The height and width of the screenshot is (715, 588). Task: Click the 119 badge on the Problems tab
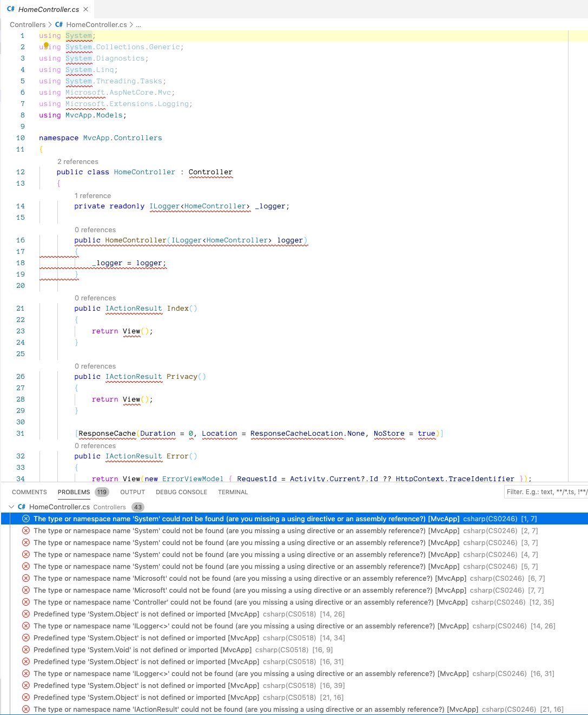[101, 492]
